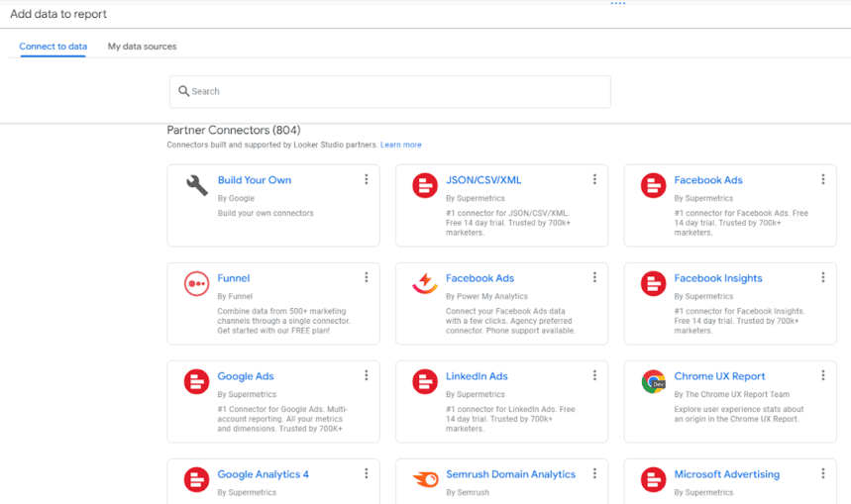This screenshot has height=504, width=851.
Task: Click the Add data to report title
Action: point(58,14)
